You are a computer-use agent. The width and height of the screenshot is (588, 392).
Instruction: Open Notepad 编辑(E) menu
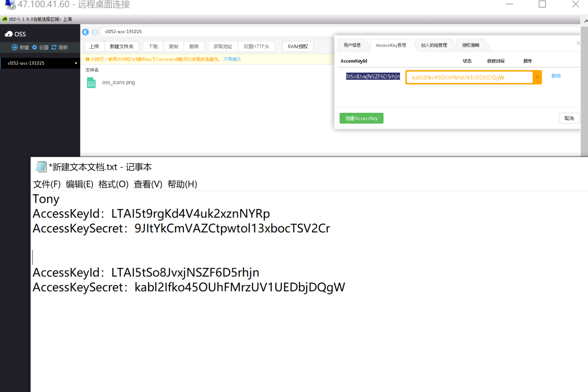pyautogui.click(x=79, y=184)
